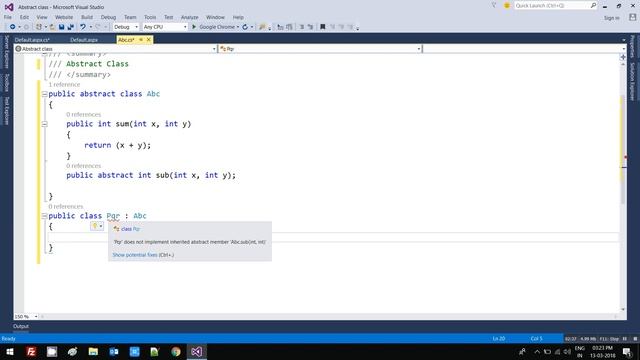The width and height of the screenshot is (640, 360).
Task: Open the Debug menu
Action: [x=109, y=17]
